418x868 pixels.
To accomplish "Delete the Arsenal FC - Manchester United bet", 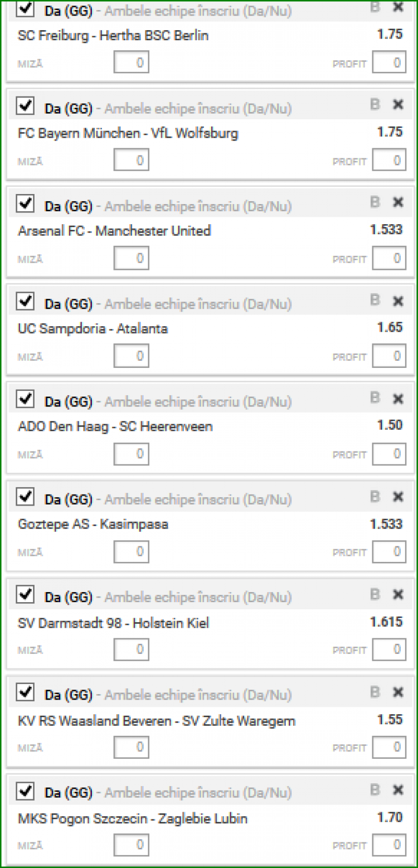I will coord(398,202).
